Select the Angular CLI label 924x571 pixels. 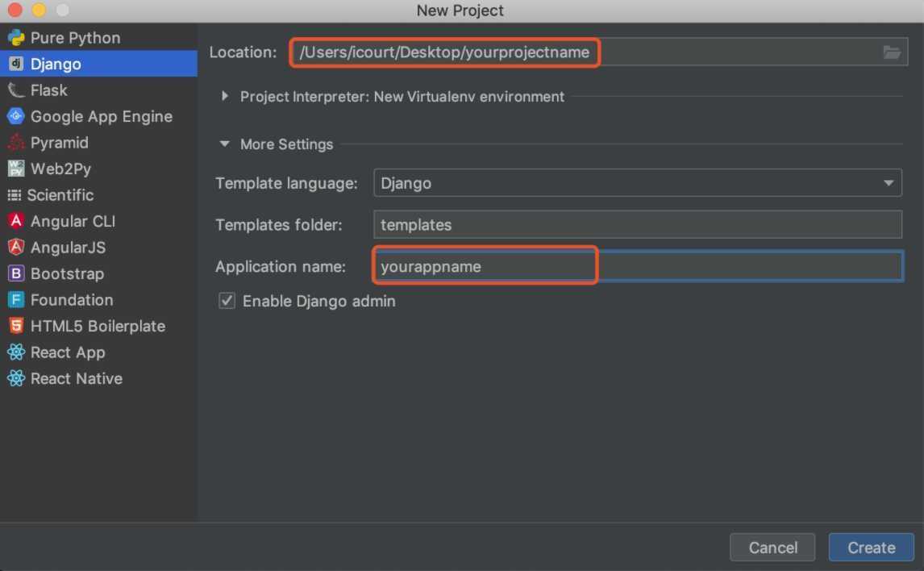(x=73, y=221)
